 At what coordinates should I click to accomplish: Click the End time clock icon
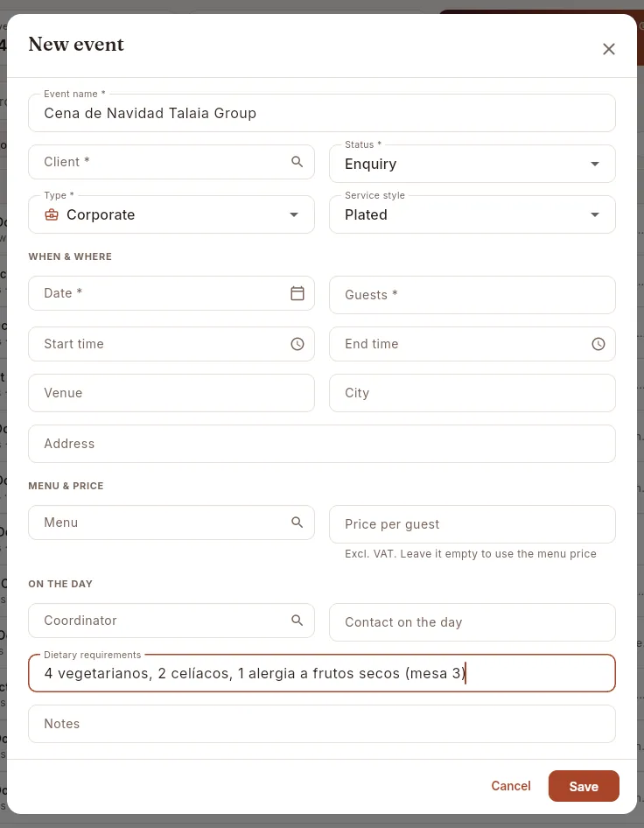tap(598, 344)
